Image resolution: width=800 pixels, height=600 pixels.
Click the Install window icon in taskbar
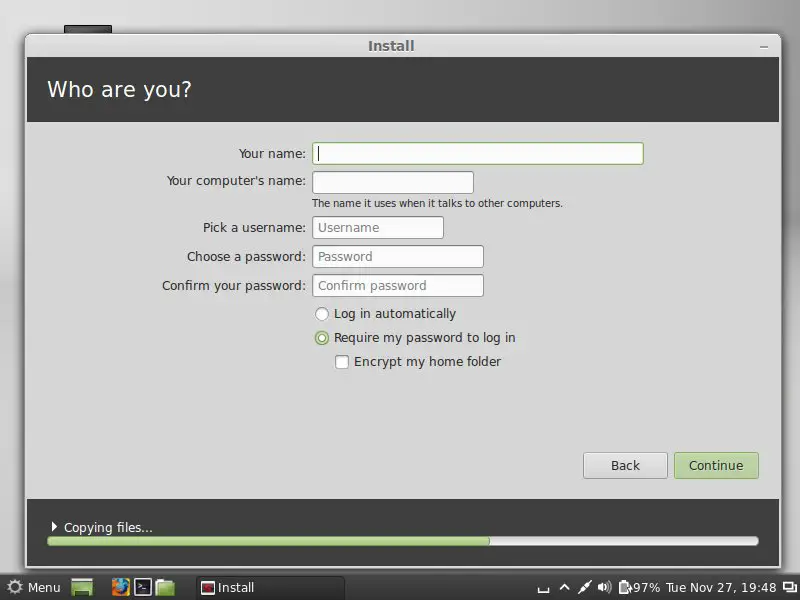point(208,588)
